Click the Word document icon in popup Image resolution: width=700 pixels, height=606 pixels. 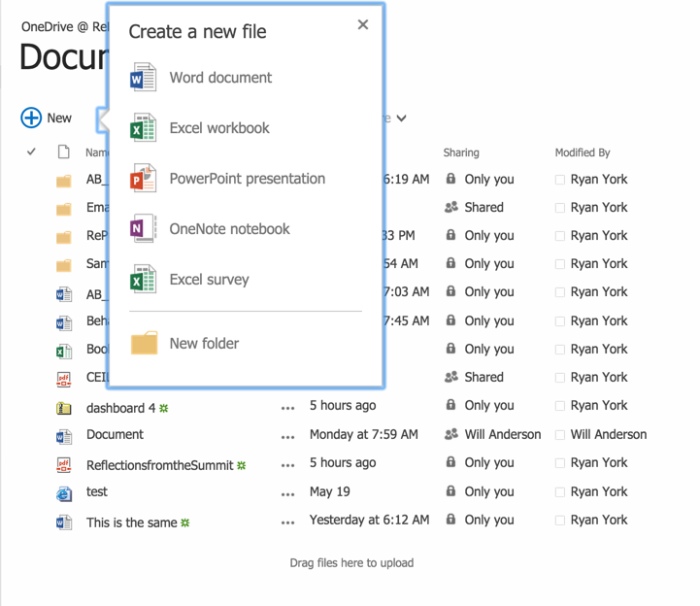point(143,78)
